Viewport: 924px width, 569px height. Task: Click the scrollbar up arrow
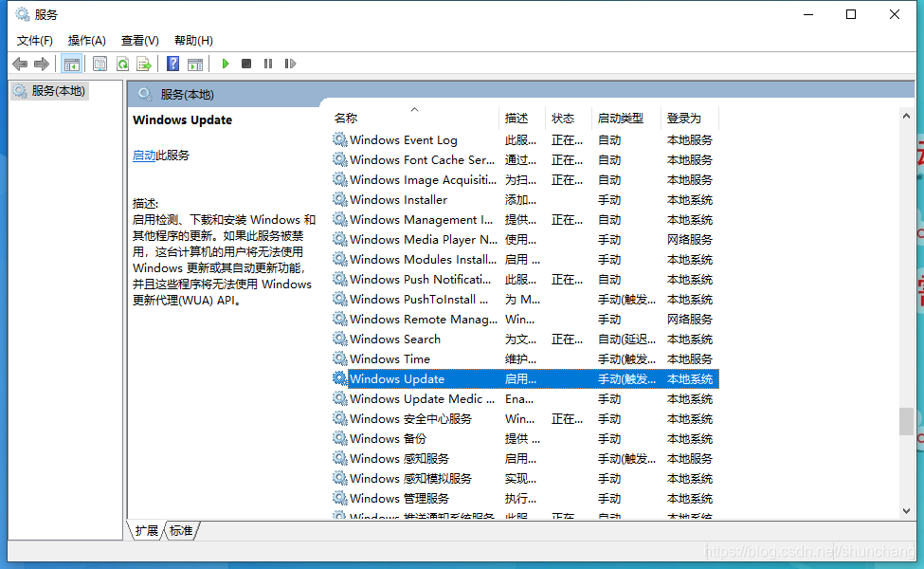point(906,116)
